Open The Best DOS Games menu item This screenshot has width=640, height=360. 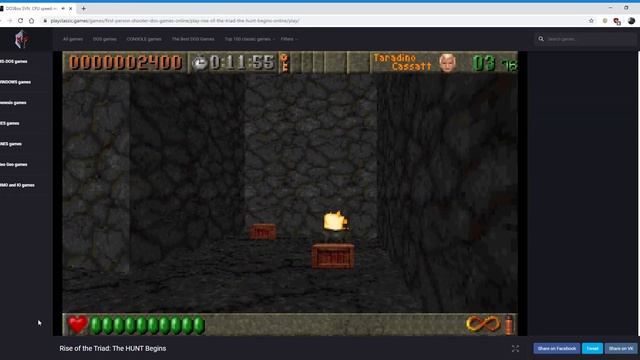tap(193, 39)
